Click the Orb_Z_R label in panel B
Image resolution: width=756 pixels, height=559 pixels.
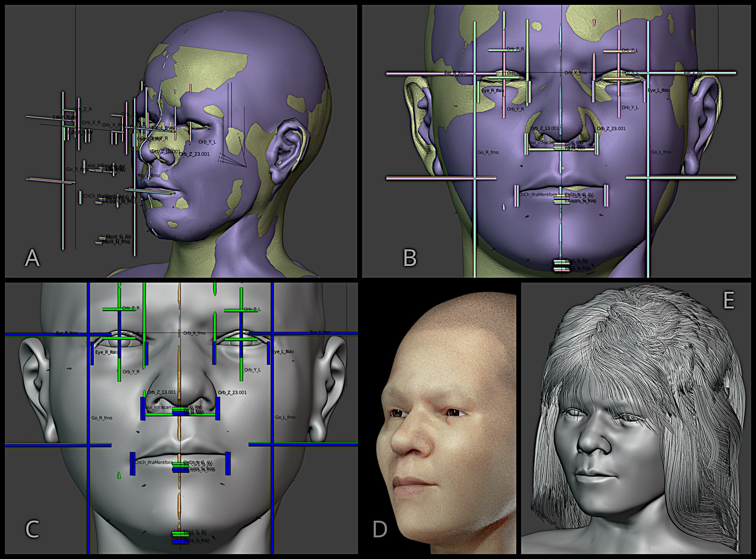click(515, 49)
